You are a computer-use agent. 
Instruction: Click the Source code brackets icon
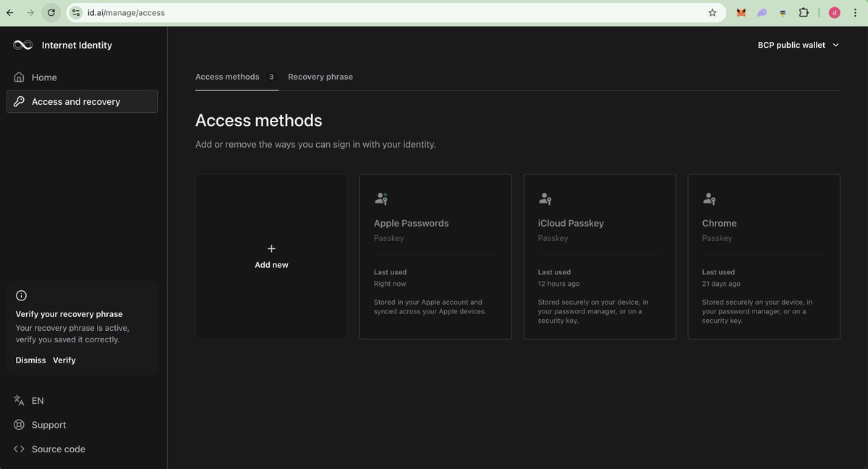(20, 449)
